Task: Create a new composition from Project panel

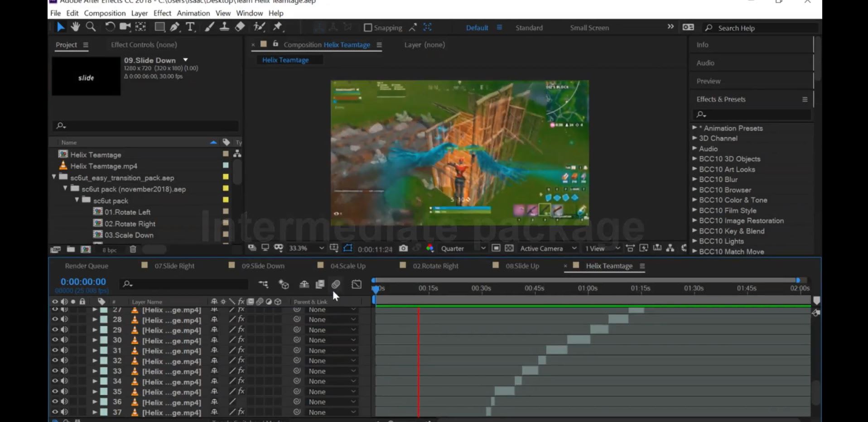Action: [86, 249]
